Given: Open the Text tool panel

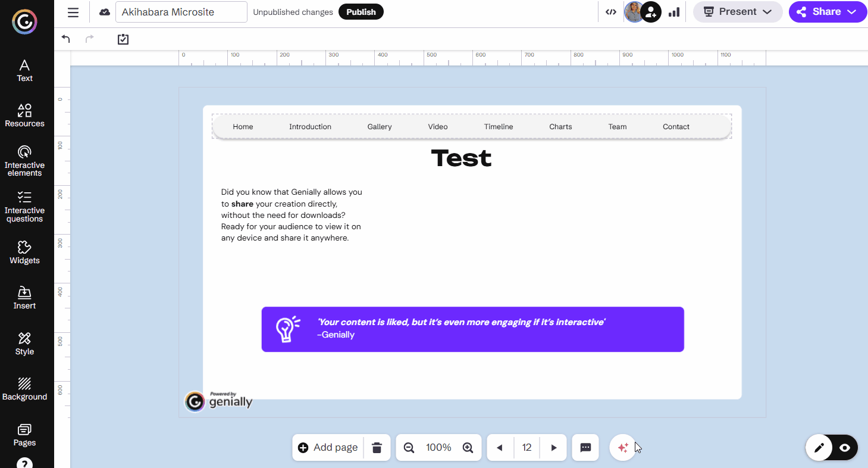Looking at the screenshot, I should [24, 70].
